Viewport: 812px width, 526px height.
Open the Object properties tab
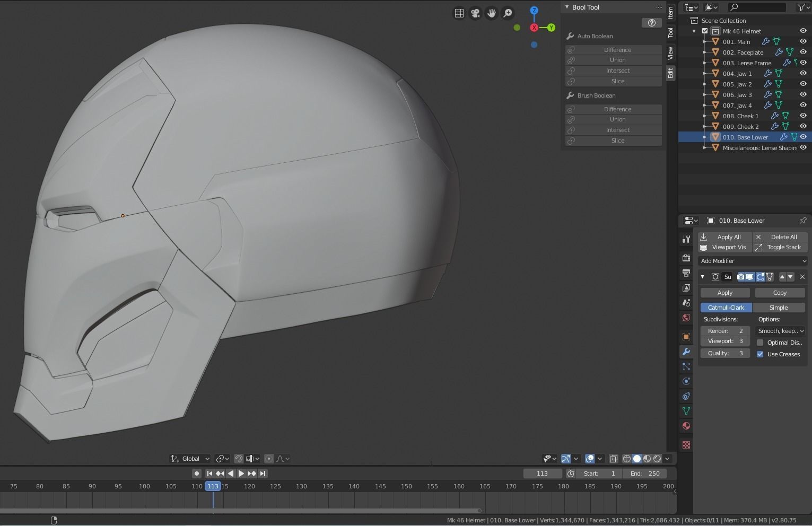[x=686, y=337]
